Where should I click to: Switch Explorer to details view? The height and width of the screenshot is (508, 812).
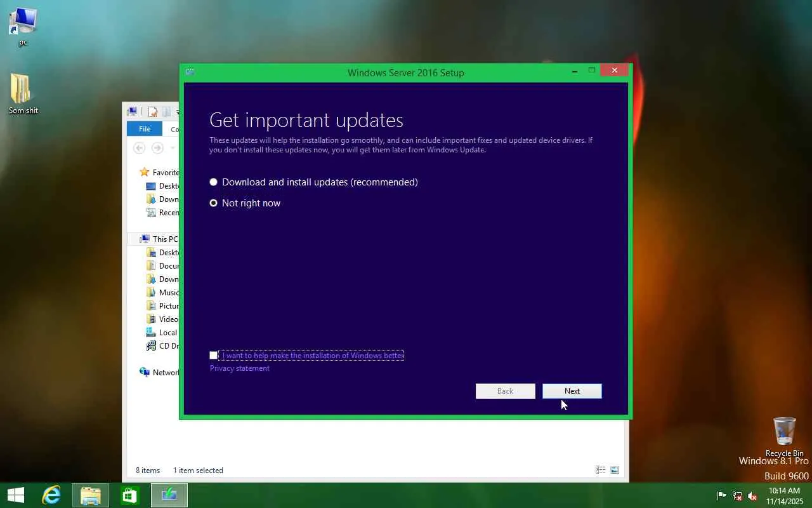click(600, 470)
